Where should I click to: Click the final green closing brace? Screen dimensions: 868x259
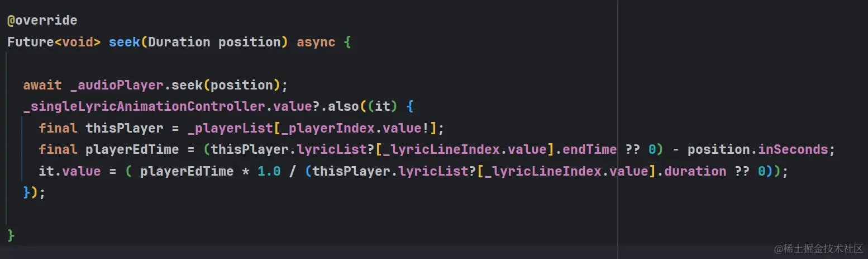11,235
